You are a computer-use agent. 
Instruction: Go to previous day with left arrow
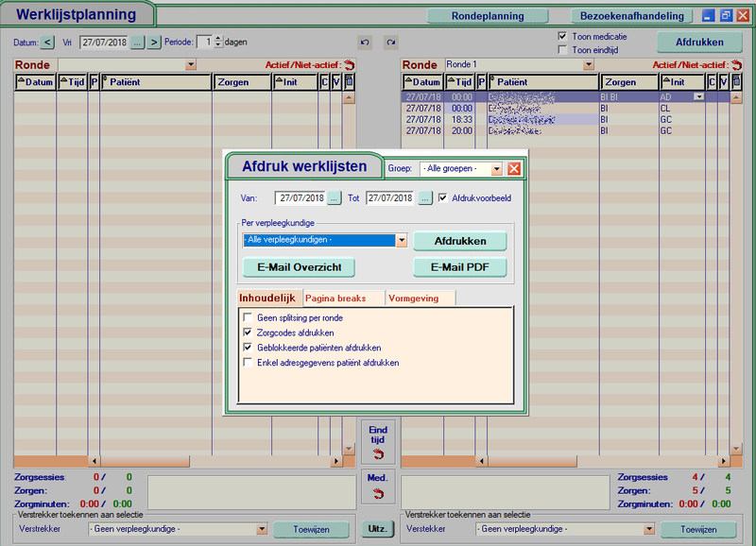(x=48, y=43)
